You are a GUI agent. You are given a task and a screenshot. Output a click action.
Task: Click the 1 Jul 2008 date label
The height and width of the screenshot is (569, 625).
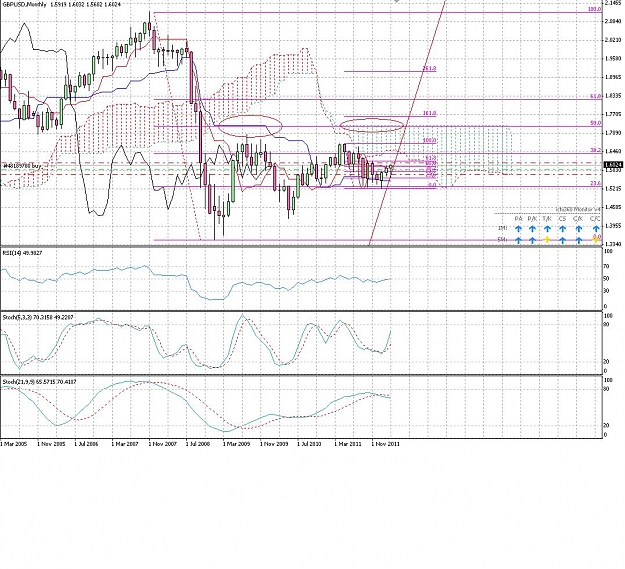pyautogui.click(x=198, y=443)
